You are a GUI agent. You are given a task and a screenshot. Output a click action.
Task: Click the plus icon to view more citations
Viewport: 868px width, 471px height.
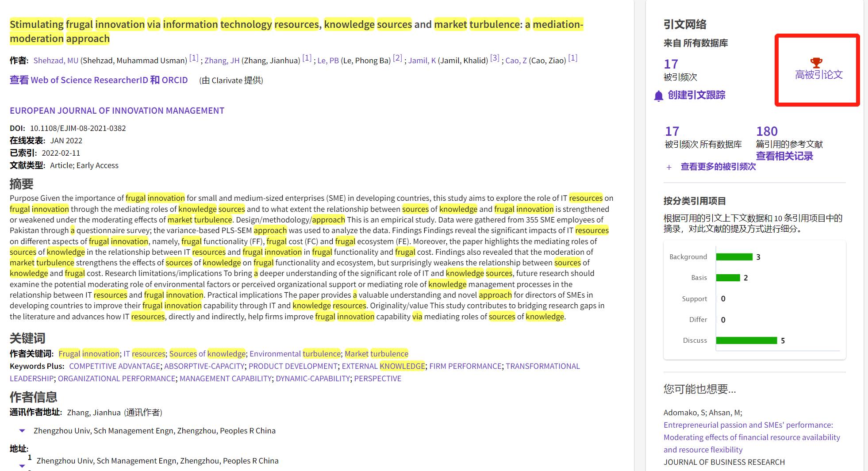(669, 167)
